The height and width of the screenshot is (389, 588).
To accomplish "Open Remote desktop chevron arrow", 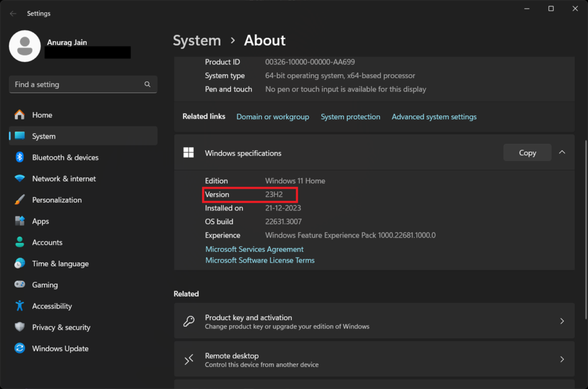I will [x=562, y=359].
